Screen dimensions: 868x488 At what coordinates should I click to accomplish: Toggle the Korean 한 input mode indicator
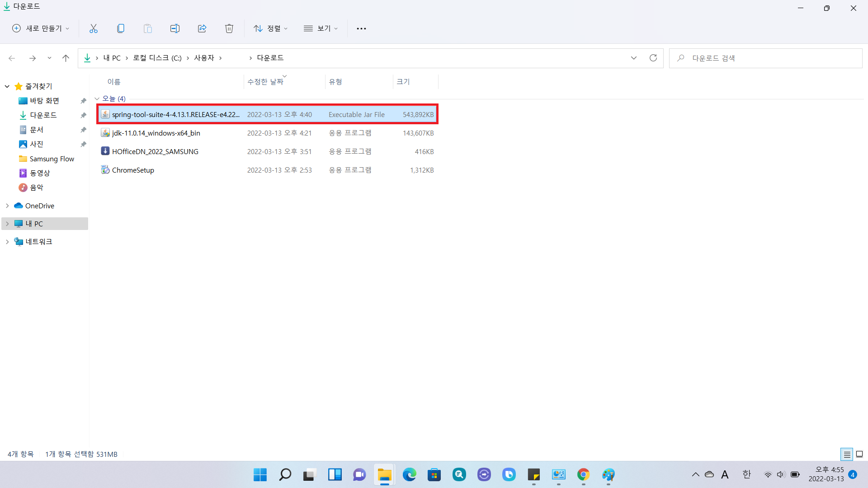pyautogui.click(x=746, y=474)
